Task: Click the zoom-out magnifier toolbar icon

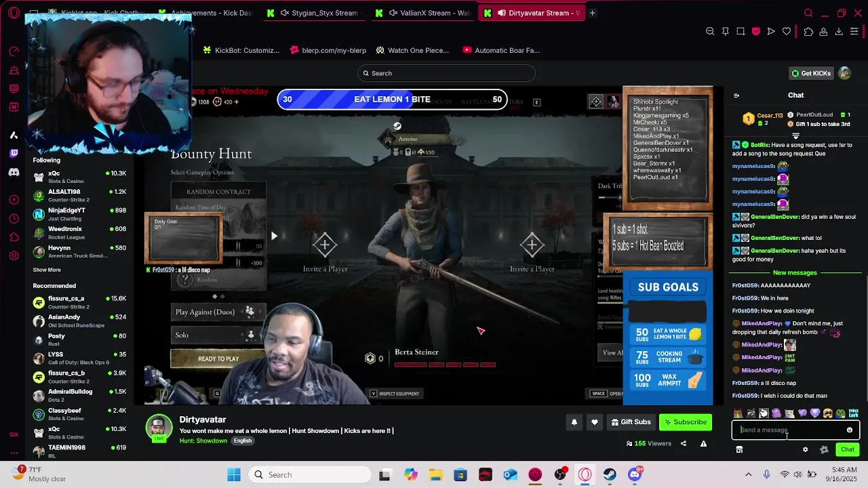Action: point(710,31)
